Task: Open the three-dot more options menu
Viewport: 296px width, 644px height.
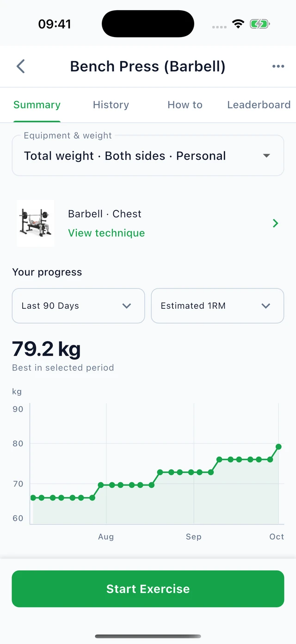Action: 278,66
